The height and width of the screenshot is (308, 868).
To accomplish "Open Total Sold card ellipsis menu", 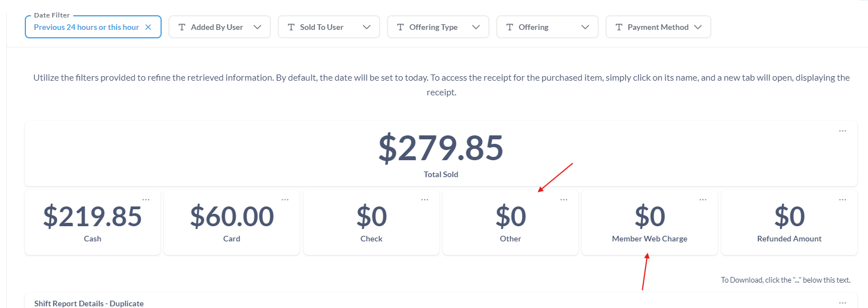I will click(x=843, y=131).
